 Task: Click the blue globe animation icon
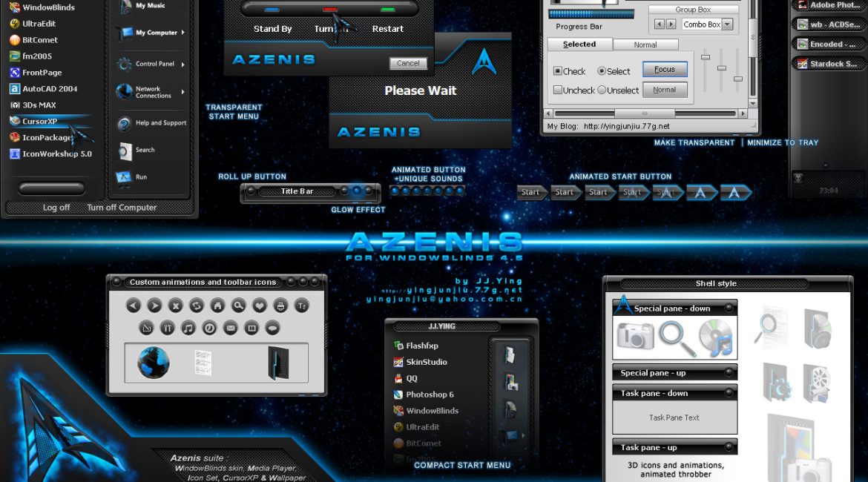pos(154,363)
